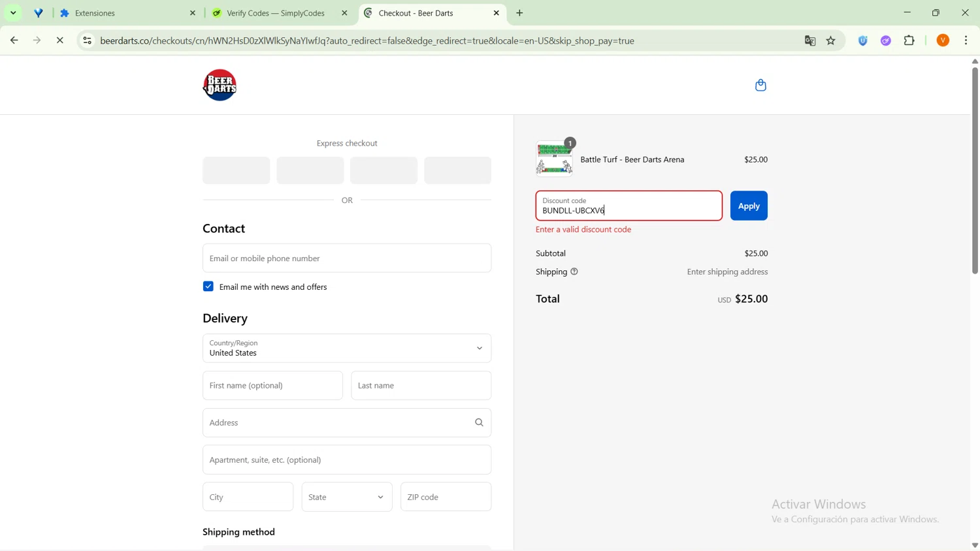
Task: Click the page vertical scrollbar
Action: click(x=975, y=170)
